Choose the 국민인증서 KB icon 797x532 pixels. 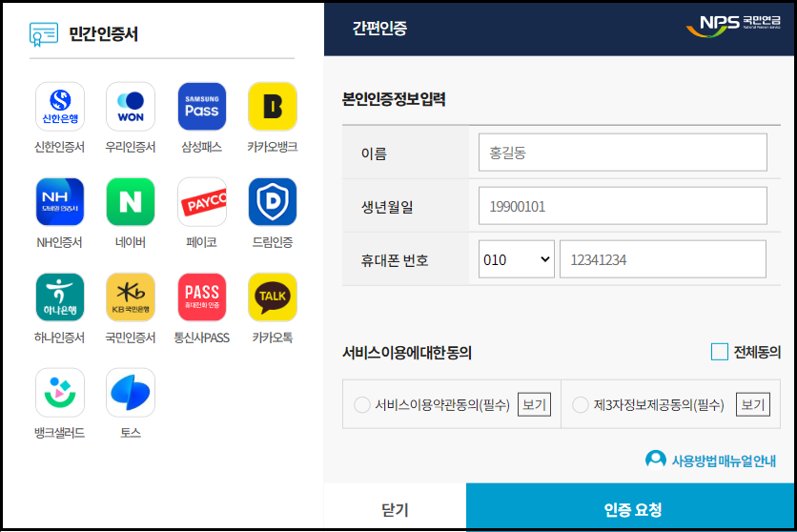point(131,297)
